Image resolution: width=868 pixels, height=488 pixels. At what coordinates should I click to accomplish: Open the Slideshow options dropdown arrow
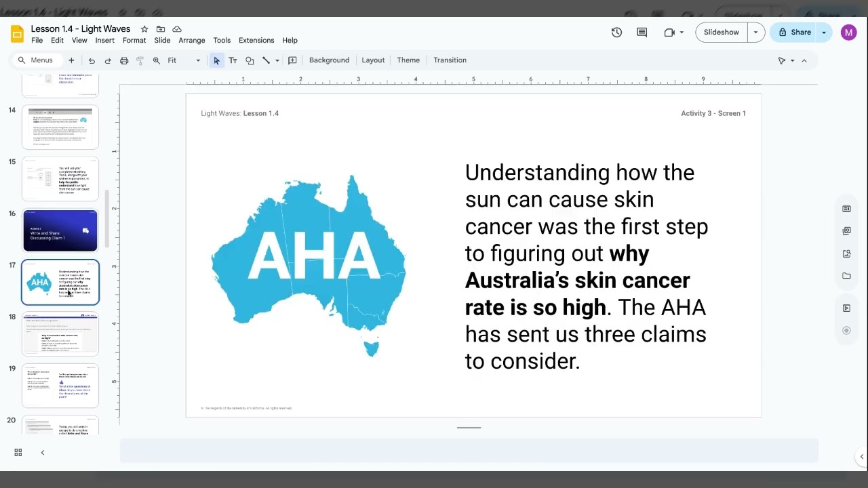tap(755, 33)
